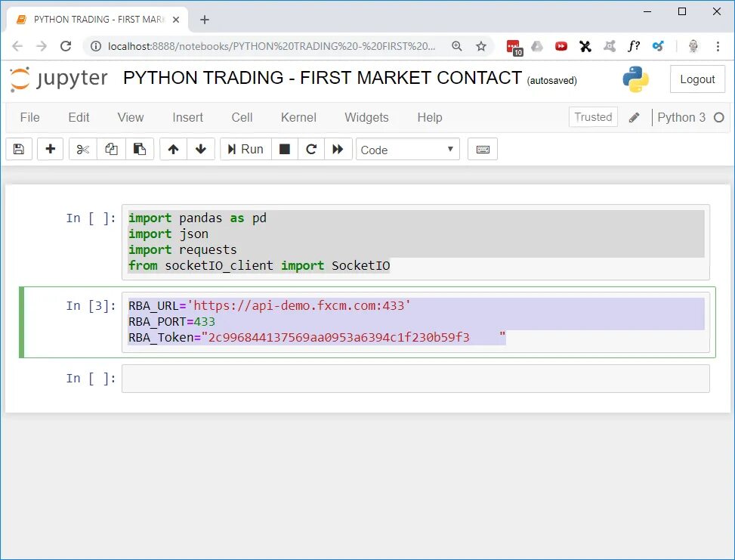Click the RBA_Token line

(317, 338)
